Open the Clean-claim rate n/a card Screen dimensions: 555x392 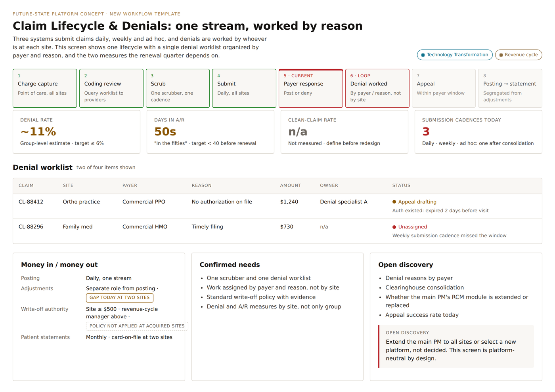pos(344,132)
